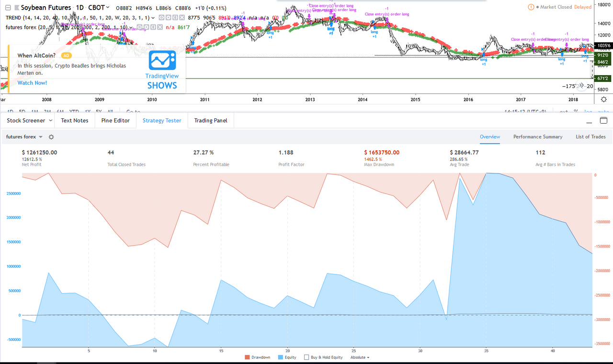
Task: Hide the TREND indicator using its eye icon
Action: click(161, 18)
